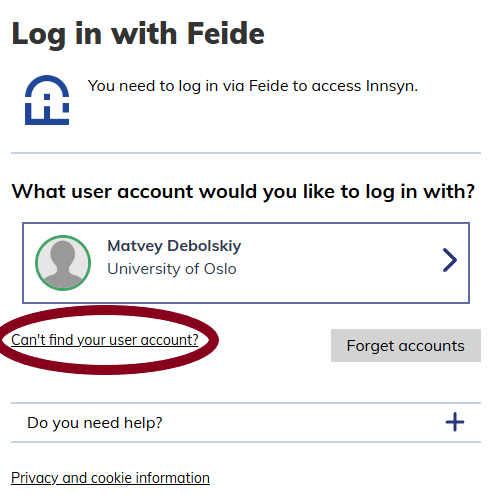Click the What user account would you like heading
The width and height of the screenshot is (490, 500).
tap(243, 192)
